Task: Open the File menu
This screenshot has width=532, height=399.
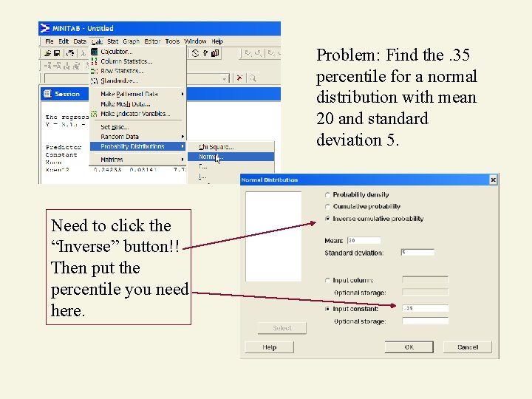Action: pos(50,41)
